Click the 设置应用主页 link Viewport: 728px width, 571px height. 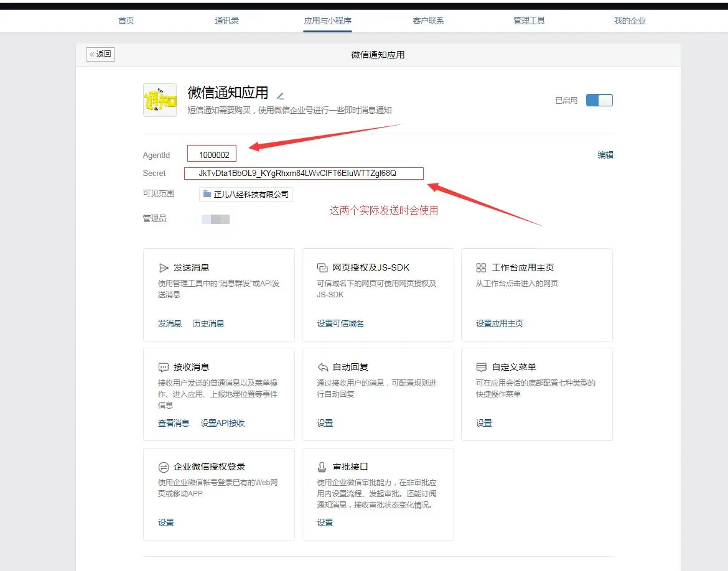(499, 323)
